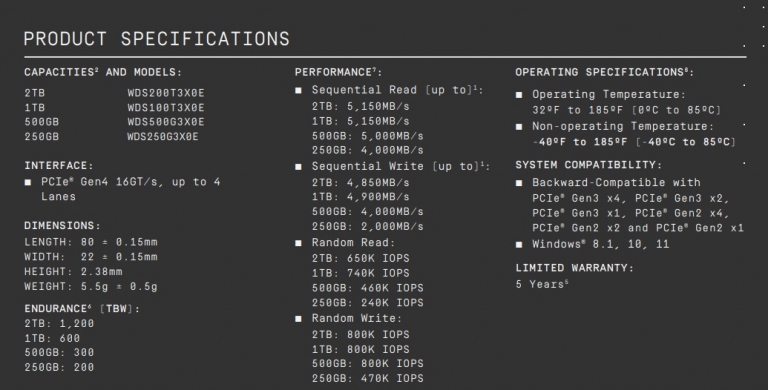The width and height of the screenshot is (768, 390).
Task: Click 1TB: 4,900MB/s write value
Action: point(360,197)
